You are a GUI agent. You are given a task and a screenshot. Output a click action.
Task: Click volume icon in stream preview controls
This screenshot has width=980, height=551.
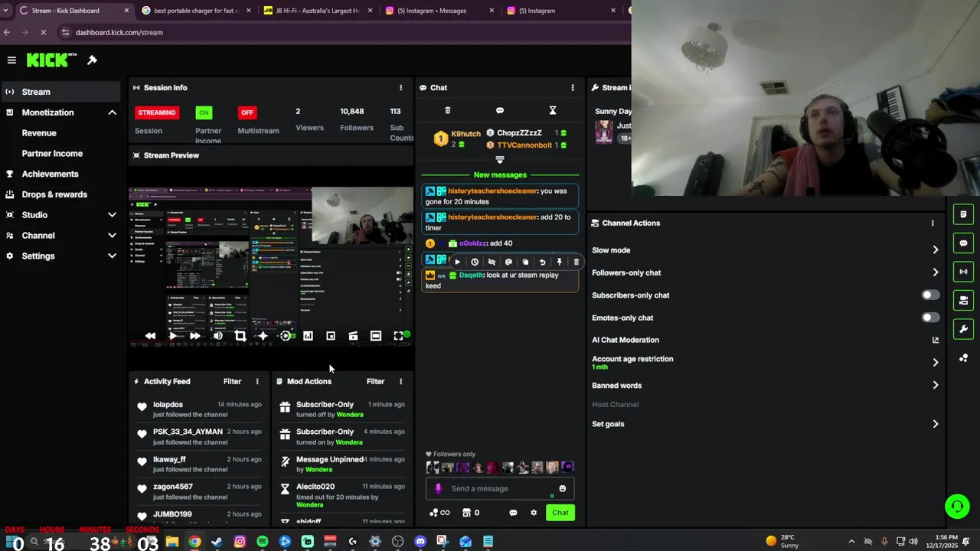[x=218, y=336]
